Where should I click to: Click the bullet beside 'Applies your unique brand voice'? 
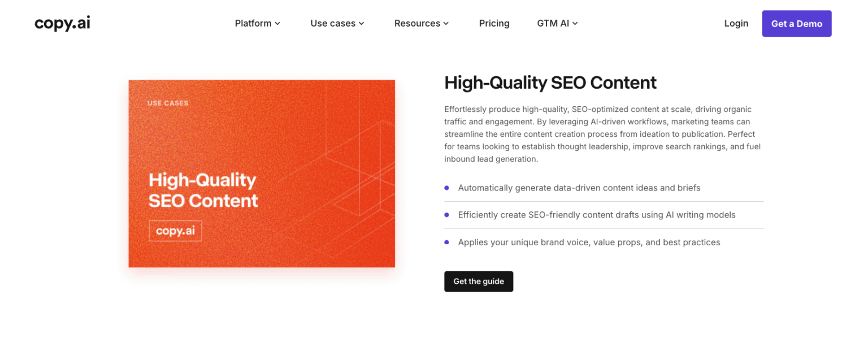[446, 242]
